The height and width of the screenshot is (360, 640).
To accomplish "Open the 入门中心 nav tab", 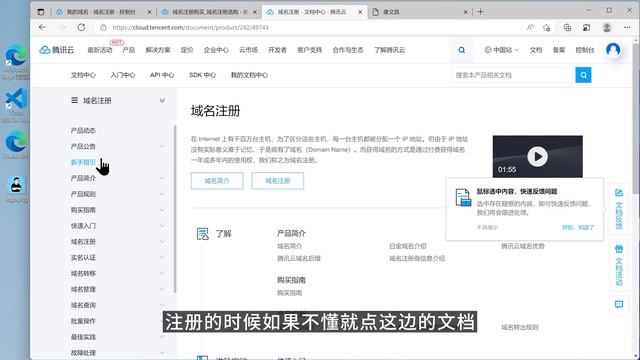I will coord(123,75).
